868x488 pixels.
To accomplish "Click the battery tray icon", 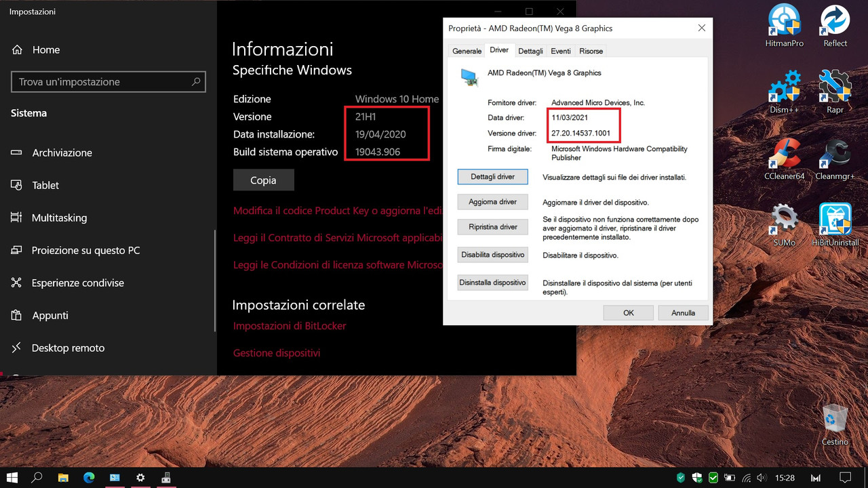I will point(729,477).
